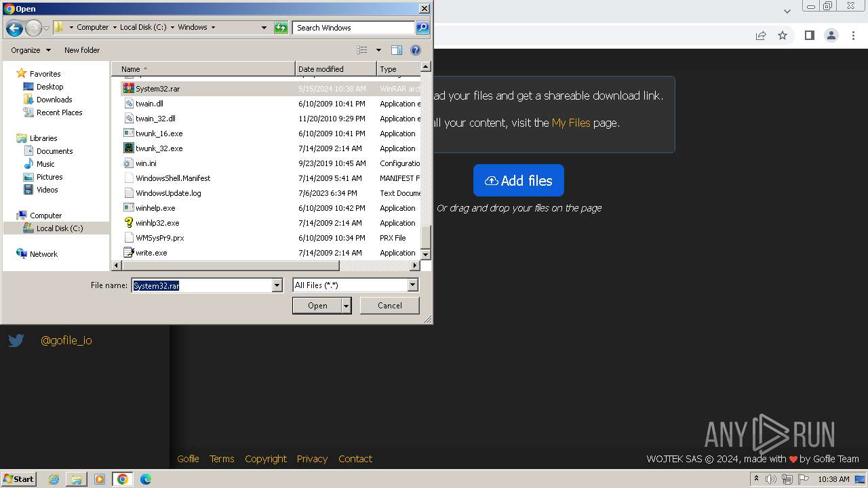Image resolution: width=868 pixels, height=488 pixels.
Task: Open Windows Media Player from taskbar
Action: click(100, 479)
